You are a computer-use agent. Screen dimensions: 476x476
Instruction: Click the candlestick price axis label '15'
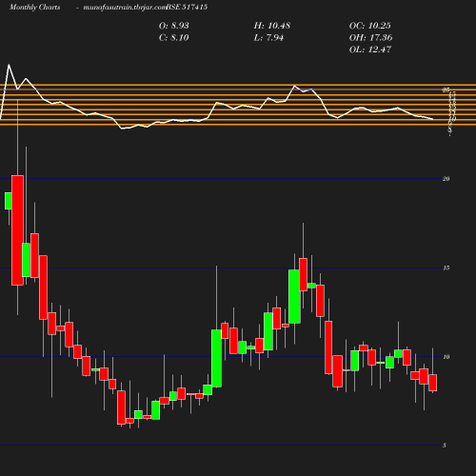446,268
